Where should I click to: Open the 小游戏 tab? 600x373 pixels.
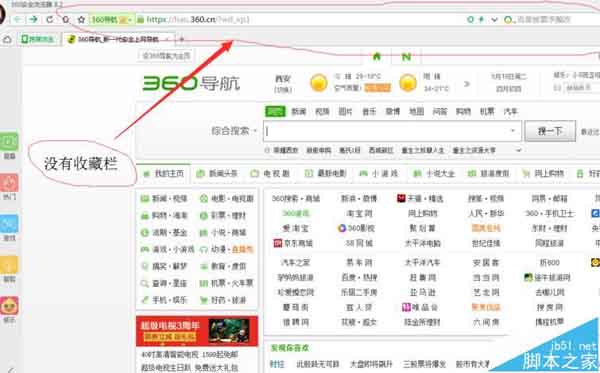pos(379,174)
